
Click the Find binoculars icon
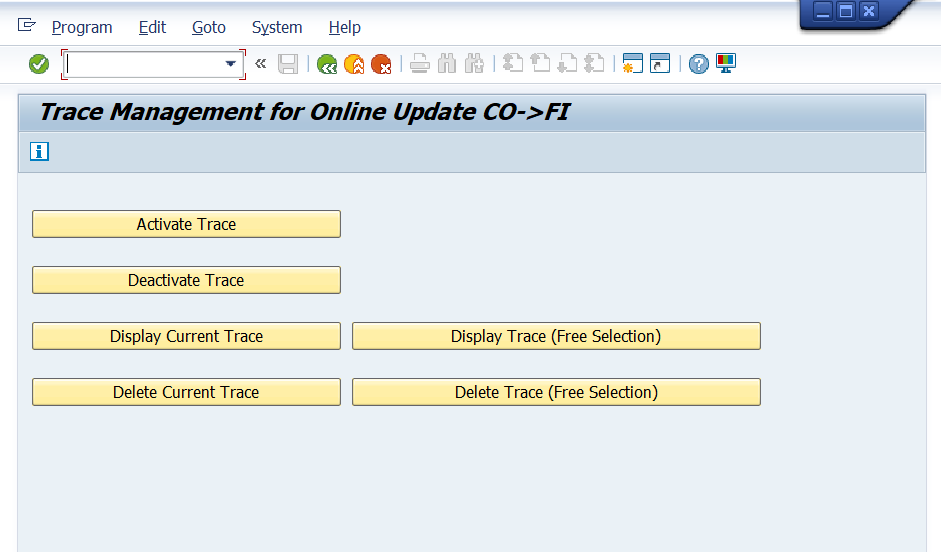point(447,64)
